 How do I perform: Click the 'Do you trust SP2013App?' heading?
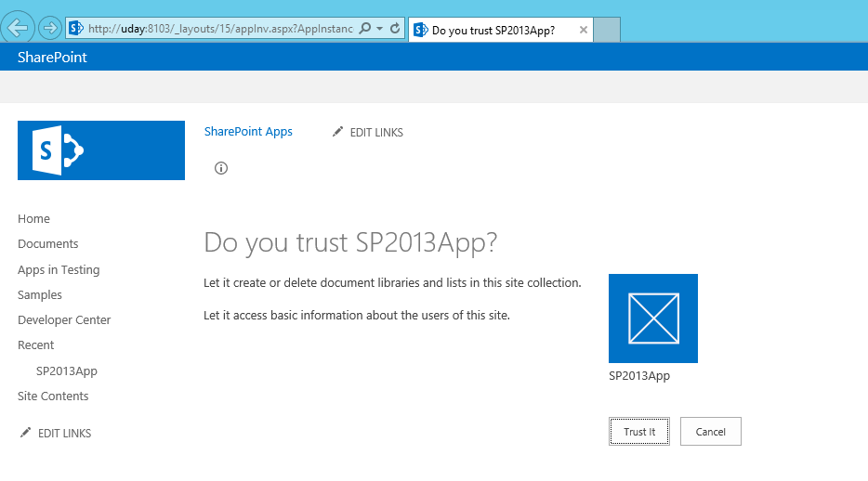(350, 242)
